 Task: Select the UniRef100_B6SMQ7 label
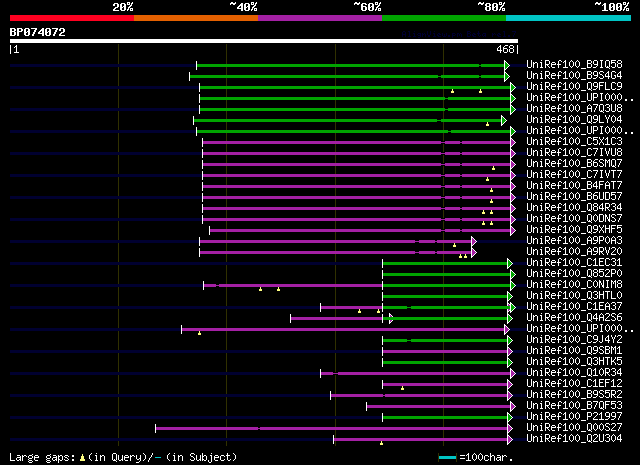[x=574, y=164]
